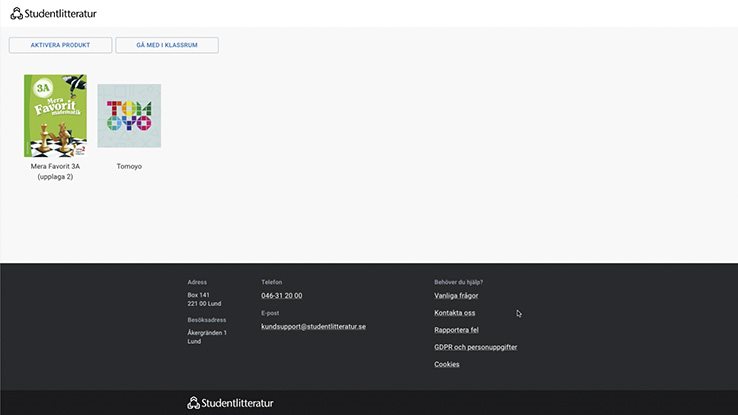The height and width of the screenshot is (415, 738).
Task: Call the phone number 046-31 20 00
Action: pos(281,296)
